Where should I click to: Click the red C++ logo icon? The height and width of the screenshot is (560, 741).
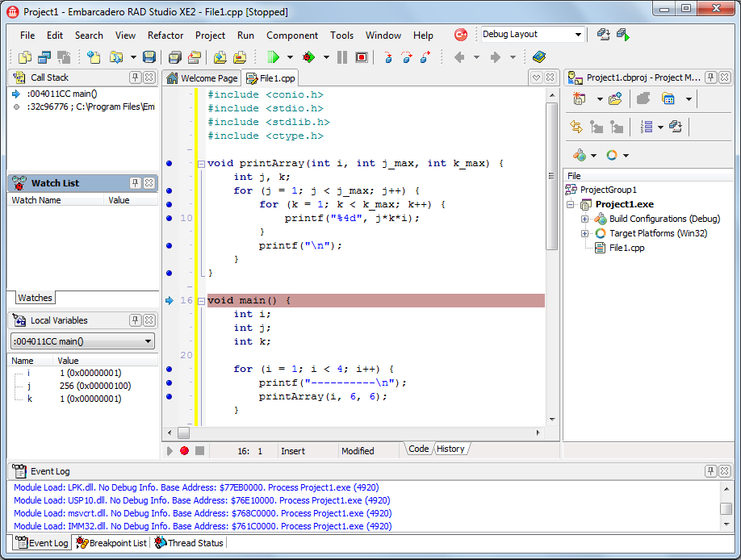coord(461,35)
